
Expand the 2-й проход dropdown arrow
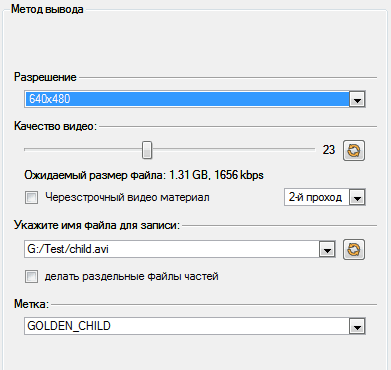[357, 198]
